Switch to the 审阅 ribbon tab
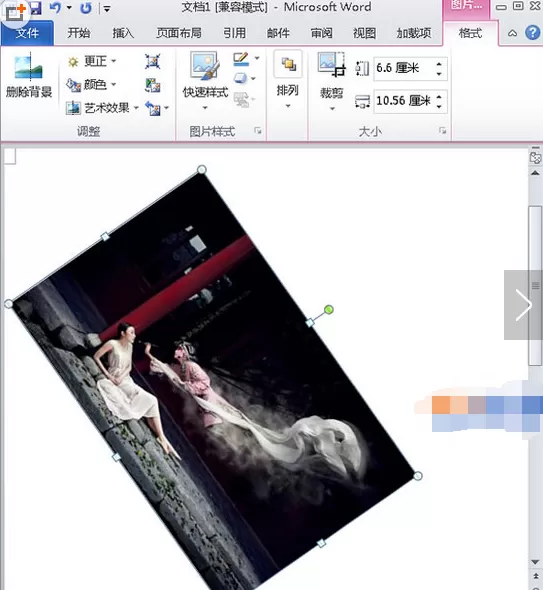Screen dimensions: 543x590 click(x=321, y=33)
